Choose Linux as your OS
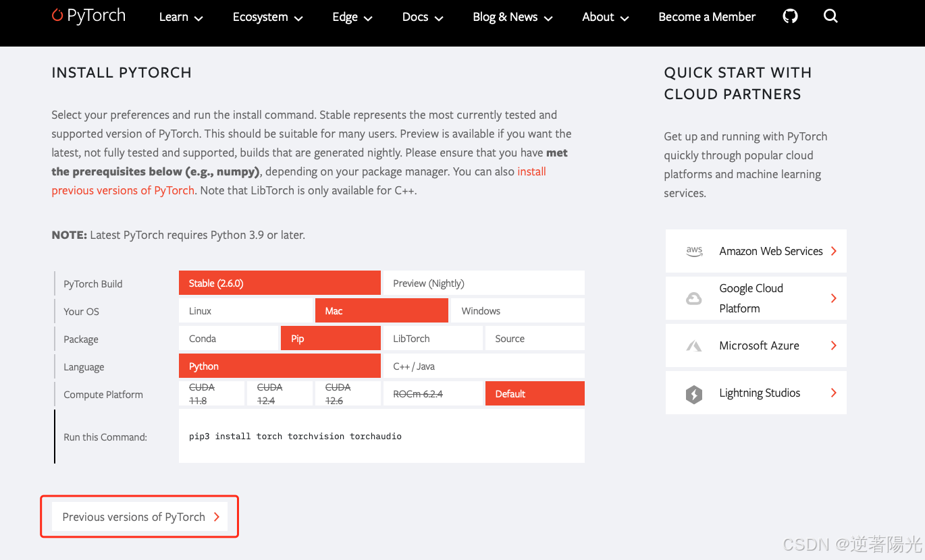The image size is (925, 560). coord(246,311)
